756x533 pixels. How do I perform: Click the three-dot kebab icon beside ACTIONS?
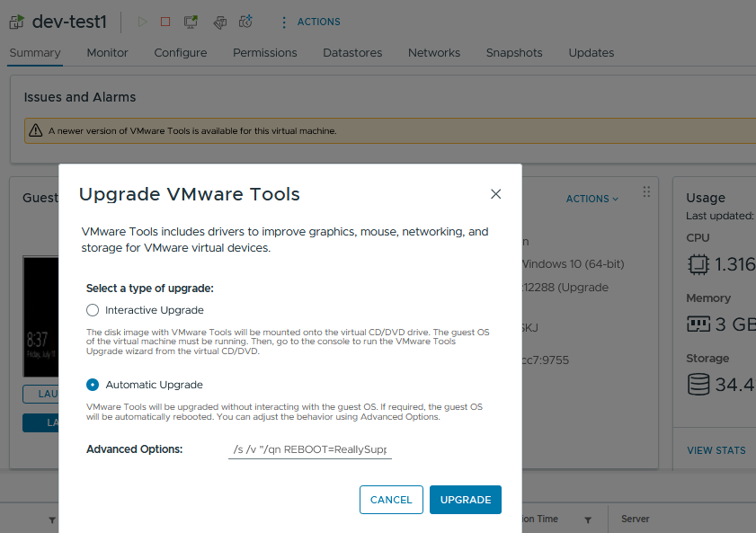pos(284,22)
